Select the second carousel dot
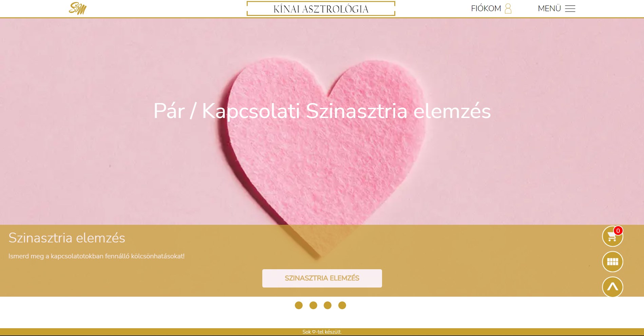 (x=313, y=305)
